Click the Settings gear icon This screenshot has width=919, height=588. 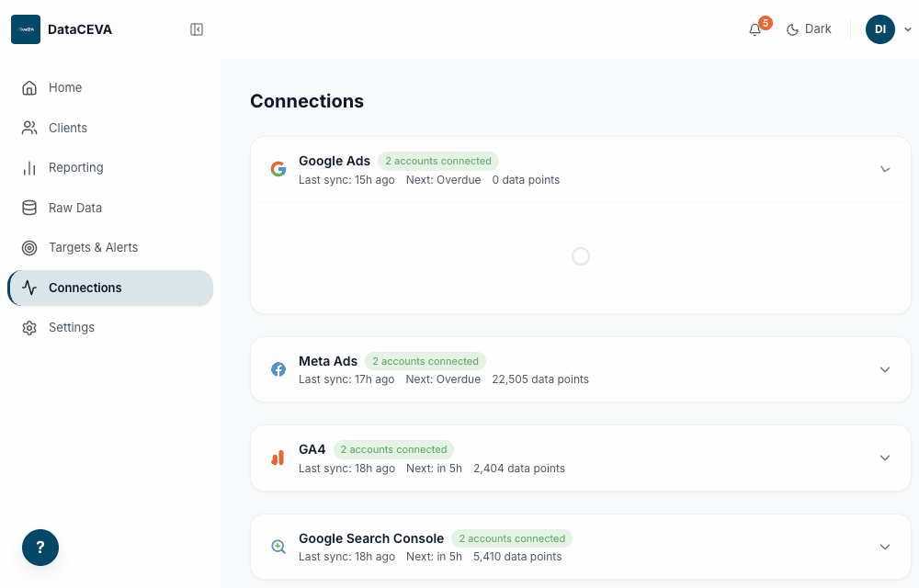(x=29, y=328)
